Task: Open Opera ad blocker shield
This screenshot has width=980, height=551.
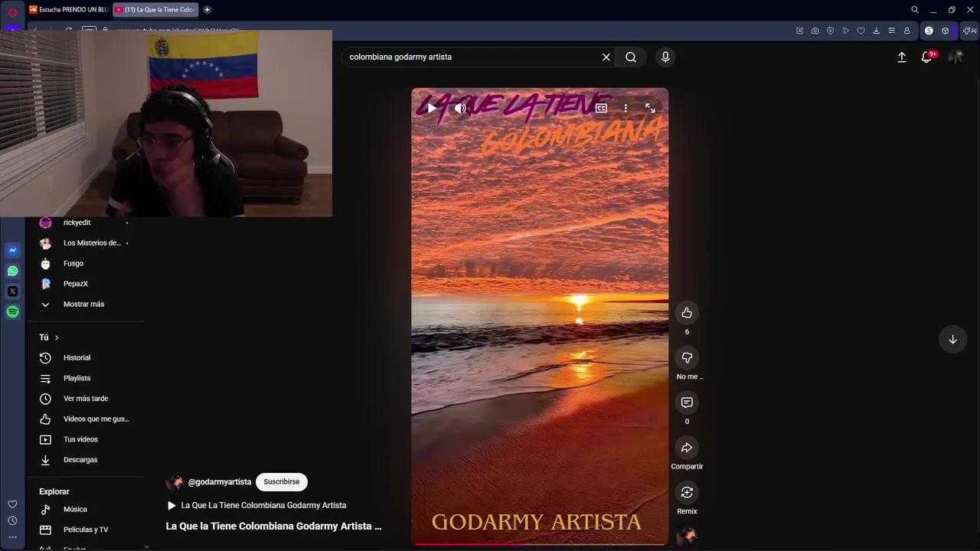Action: coord(830,31)
